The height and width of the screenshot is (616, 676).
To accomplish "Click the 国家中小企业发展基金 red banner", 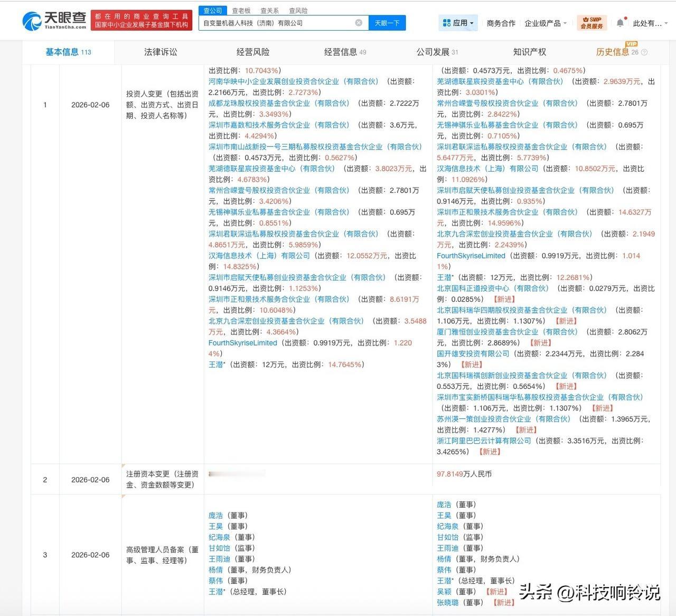I will 142,20.
